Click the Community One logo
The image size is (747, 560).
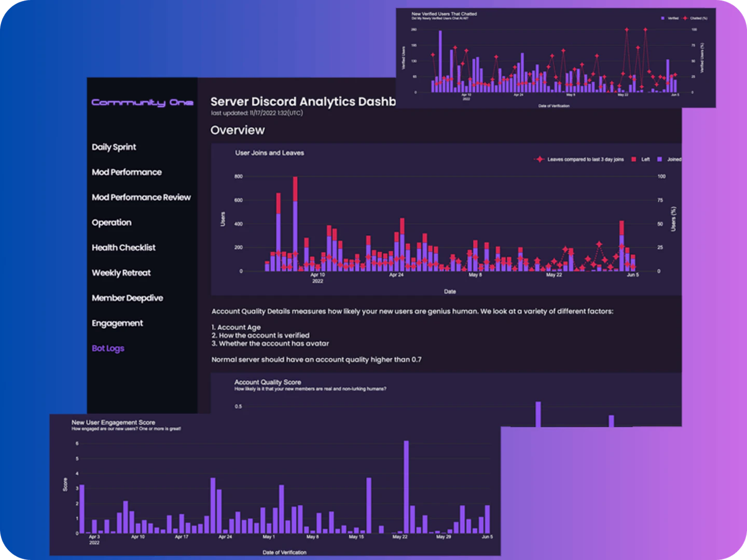point(143,103)
